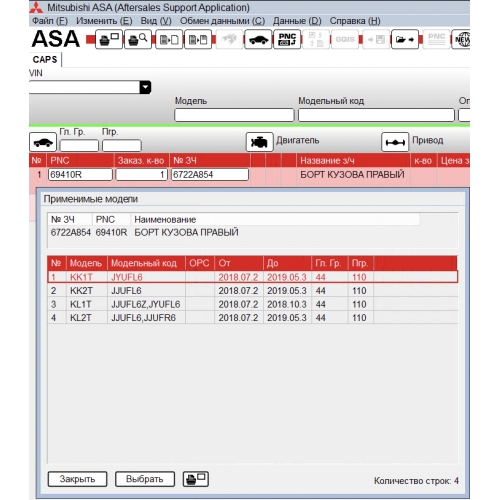
Task: Click the greyed-out arrow-to-floppy save icon
Action: 376,39
